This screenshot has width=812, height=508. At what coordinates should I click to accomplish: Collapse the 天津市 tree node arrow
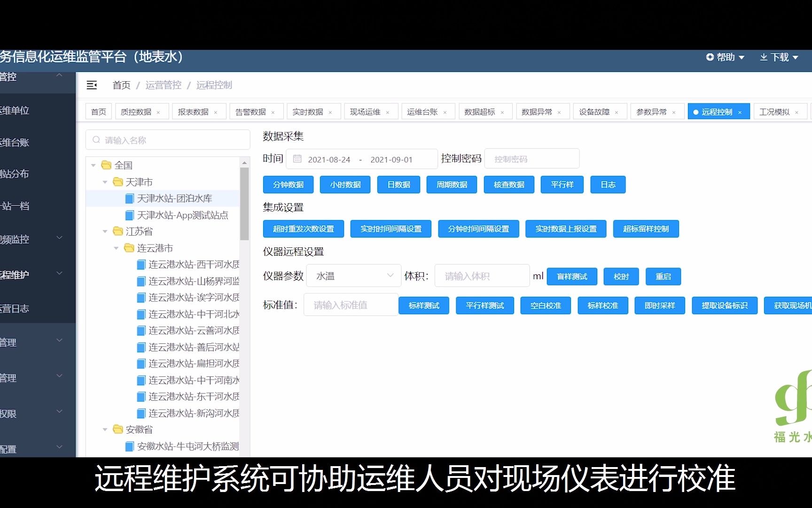pos(104,182)
